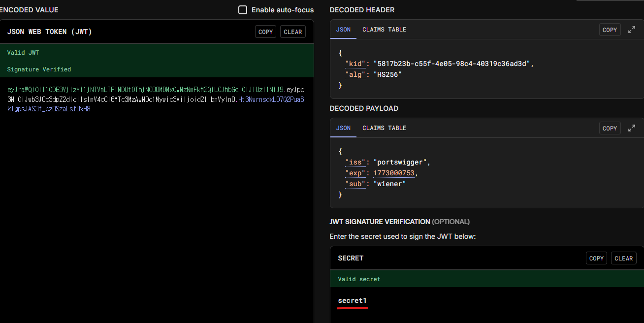The width and height of the screenshot is (644, 323).
Task: Clear the encoded JWT field
Action: (293, 32)
